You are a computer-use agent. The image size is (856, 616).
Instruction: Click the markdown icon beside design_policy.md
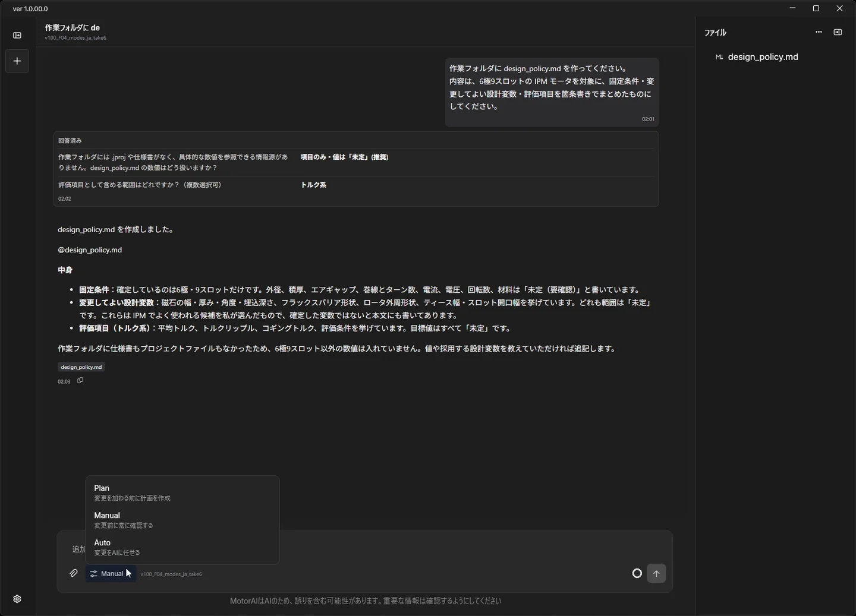click(719, 57)
